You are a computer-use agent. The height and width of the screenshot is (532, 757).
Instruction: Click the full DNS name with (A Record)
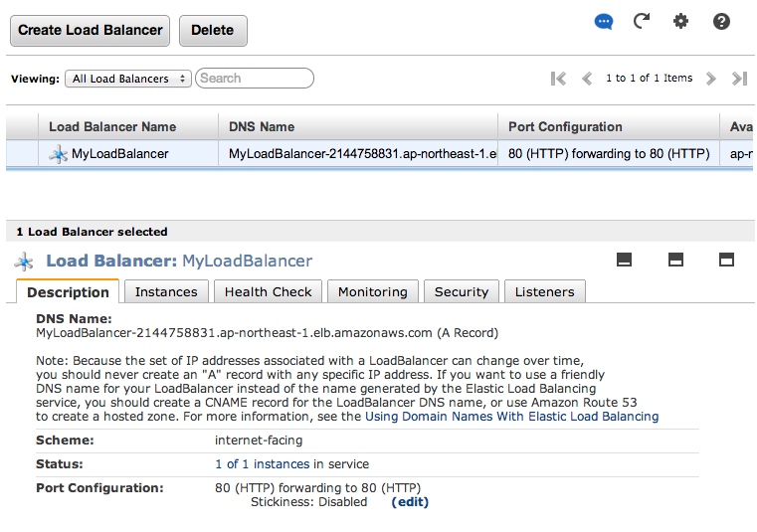point(267,333)
